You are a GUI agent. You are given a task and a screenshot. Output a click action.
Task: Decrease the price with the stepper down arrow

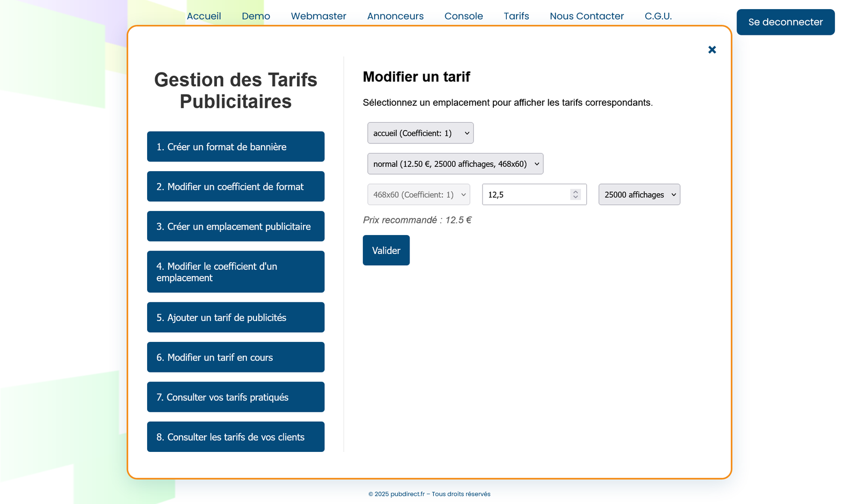click(576, 198)
